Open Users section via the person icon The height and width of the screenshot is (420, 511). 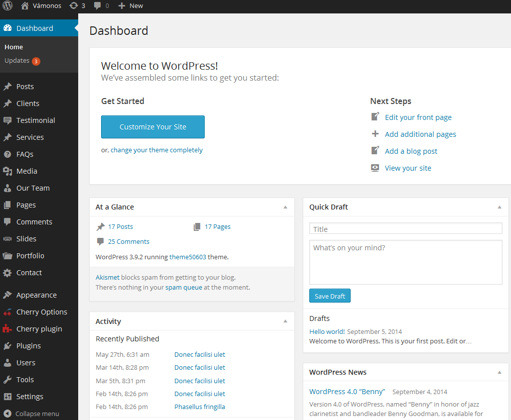(x=7, y=362)
